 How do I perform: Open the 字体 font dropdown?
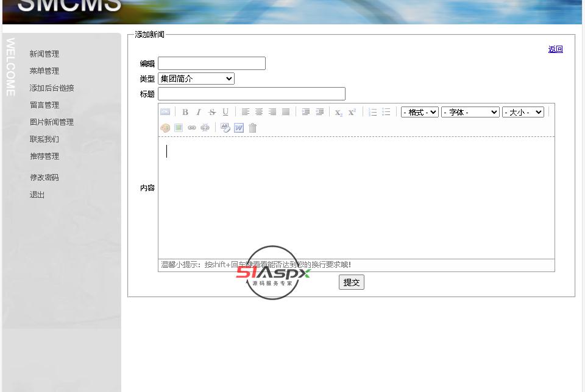(470, 112)
